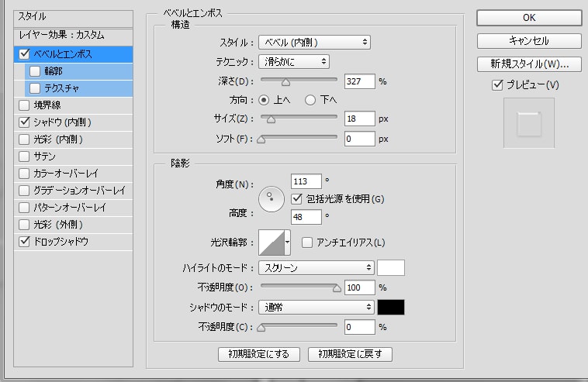Click the ソフト value field

tap(360, 139)
